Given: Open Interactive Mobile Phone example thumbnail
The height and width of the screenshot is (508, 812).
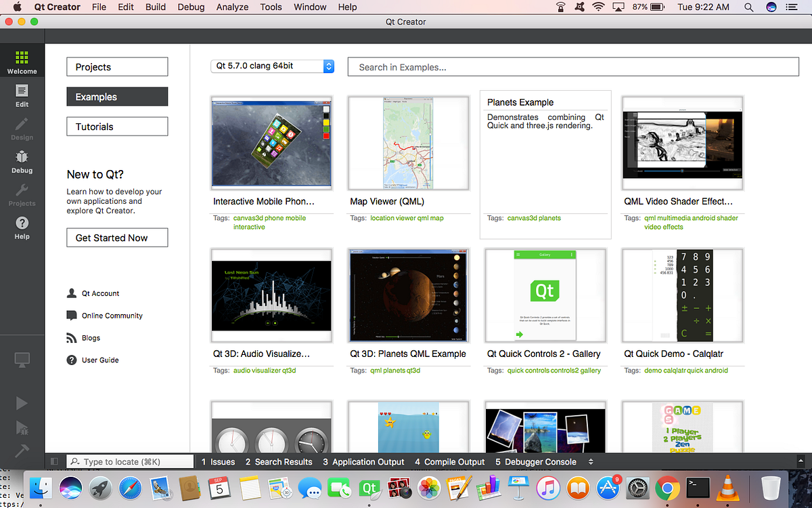Looking at the screenshot, I should (272, 143).
